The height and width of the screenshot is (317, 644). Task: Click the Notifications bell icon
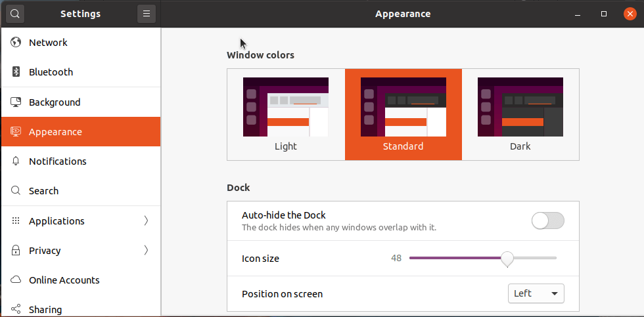pos(16,161)
